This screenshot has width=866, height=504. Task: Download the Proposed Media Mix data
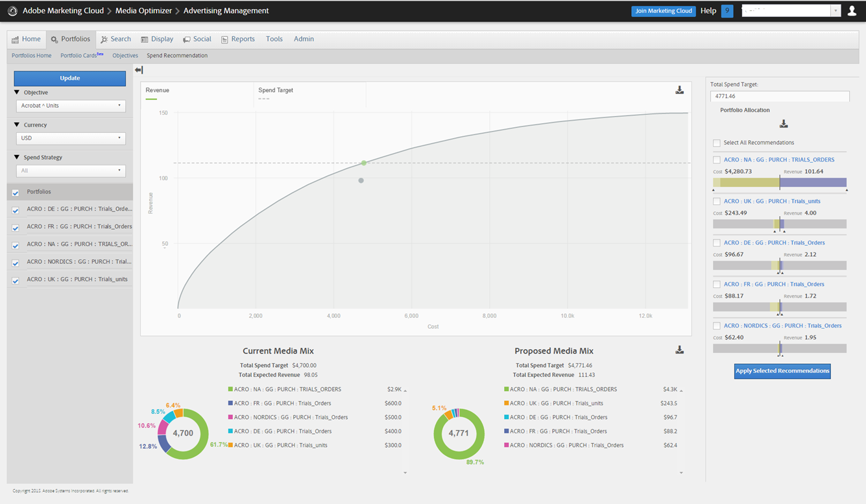[679, 350]
